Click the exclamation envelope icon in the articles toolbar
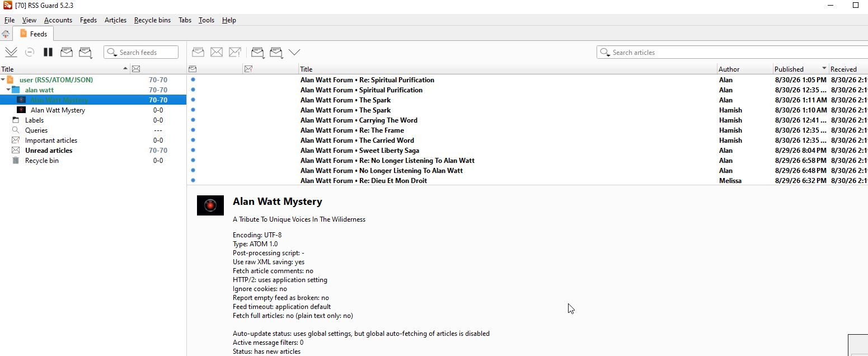 (x=235, y=52)
